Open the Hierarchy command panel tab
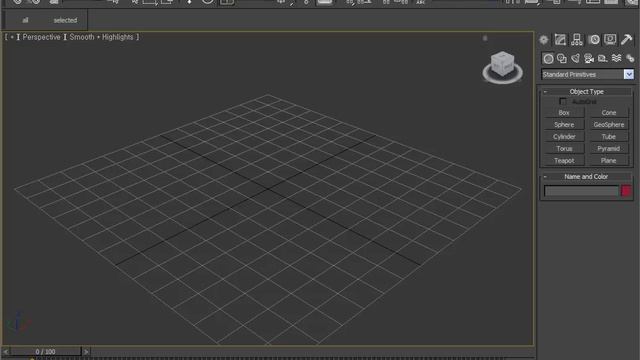This screenshot has height=360, width=640. point(577,40)
